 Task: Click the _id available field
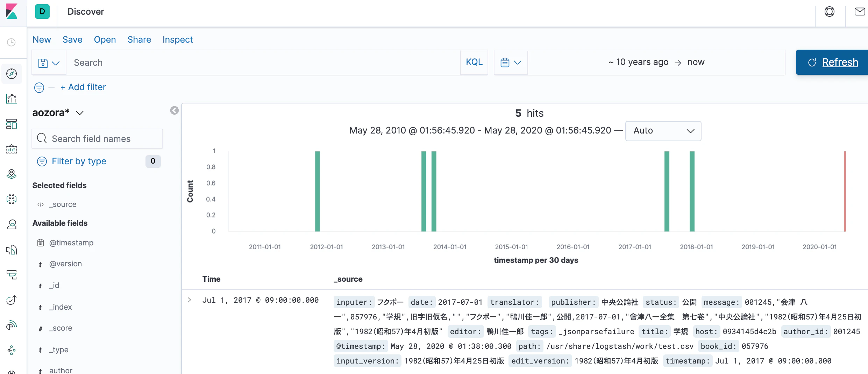(x=54, y=286)
